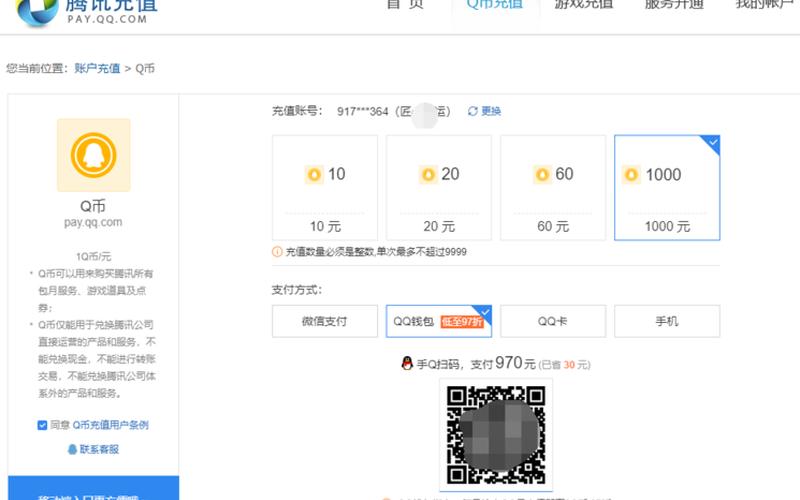Go to the 服务开通 tab
This screenshot has height=500, width=800.
coord(674,4)
